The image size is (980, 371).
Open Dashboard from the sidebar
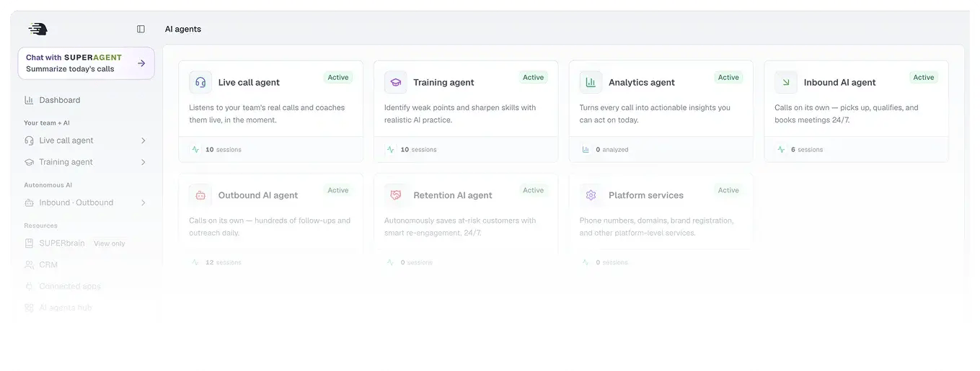click(x=86, y=100)
